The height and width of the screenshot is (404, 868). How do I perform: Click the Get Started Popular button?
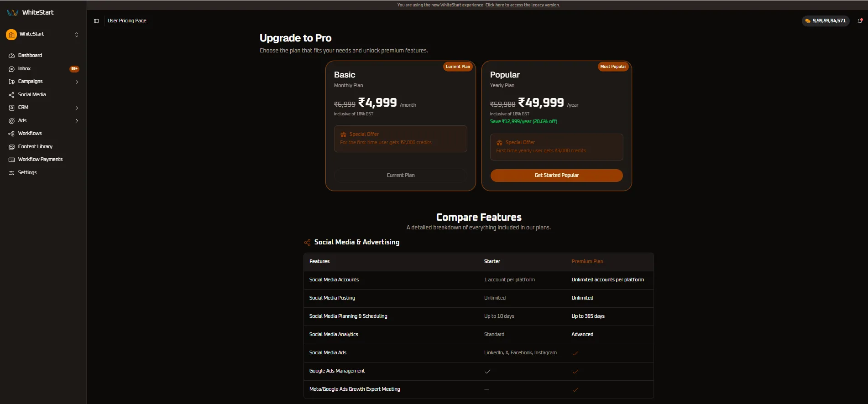(556, 176)
